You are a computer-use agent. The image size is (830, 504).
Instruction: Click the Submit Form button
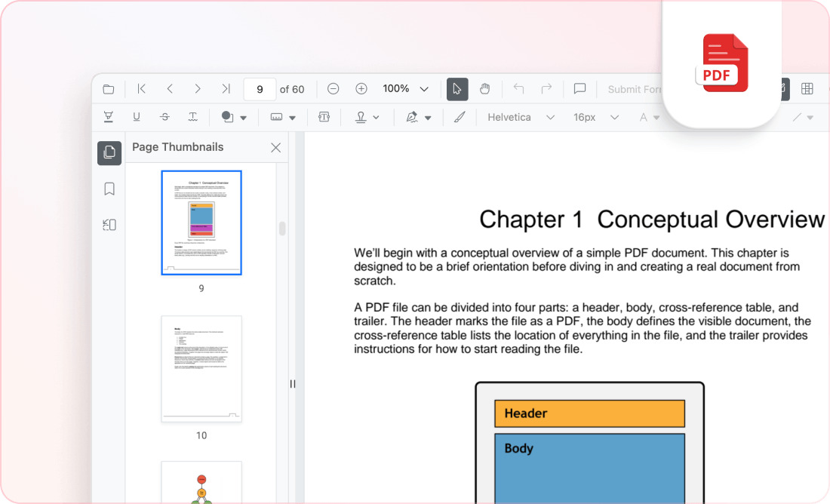[x=634, y=89]
